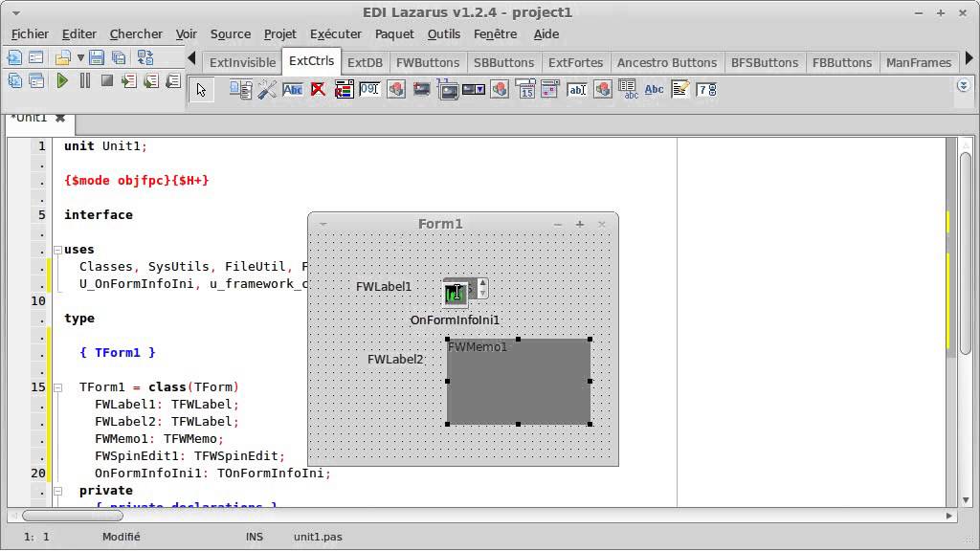Pick the date 15 calendar component
Image resolution: width=980 pixels, height=551 pixels.
[525, 90]
